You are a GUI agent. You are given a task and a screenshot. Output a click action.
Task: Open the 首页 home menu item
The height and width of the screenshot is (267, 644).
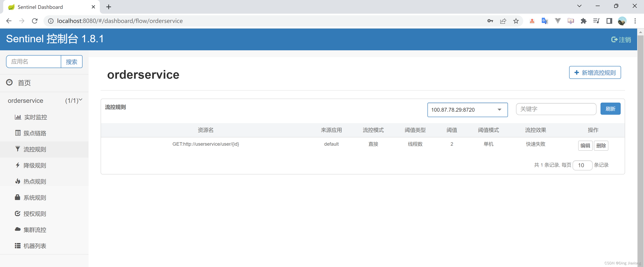(24, 83)
